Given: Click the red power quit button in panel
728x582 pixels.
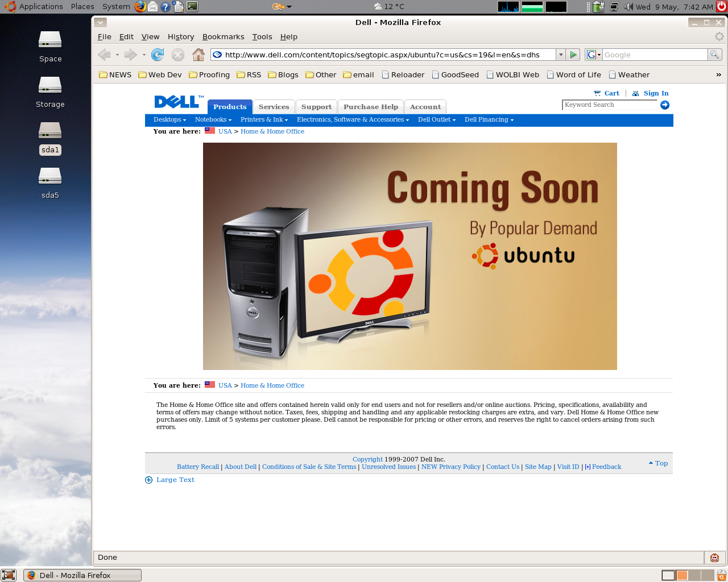Looking at the screenshot, I should pos(722,7).
